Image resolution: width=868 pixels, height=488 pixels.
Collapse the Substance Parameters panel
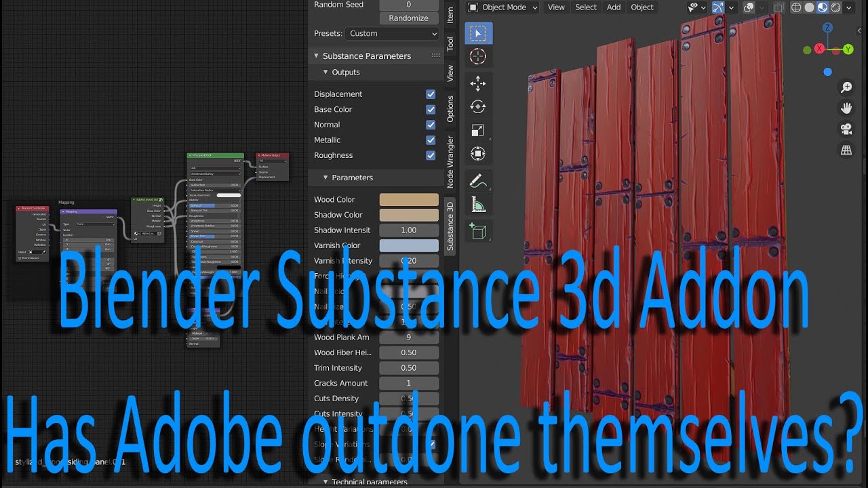tap(315, 56)
